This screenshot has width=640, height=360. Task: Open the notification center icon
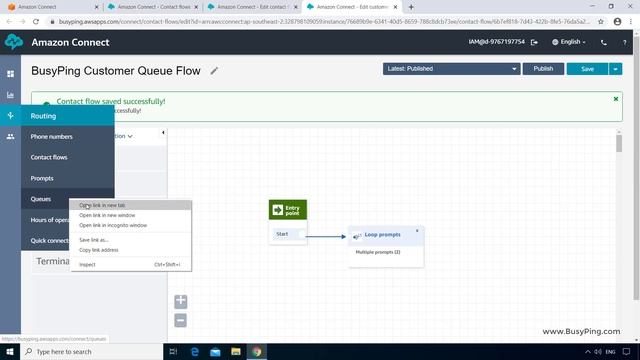click(627, 351)
